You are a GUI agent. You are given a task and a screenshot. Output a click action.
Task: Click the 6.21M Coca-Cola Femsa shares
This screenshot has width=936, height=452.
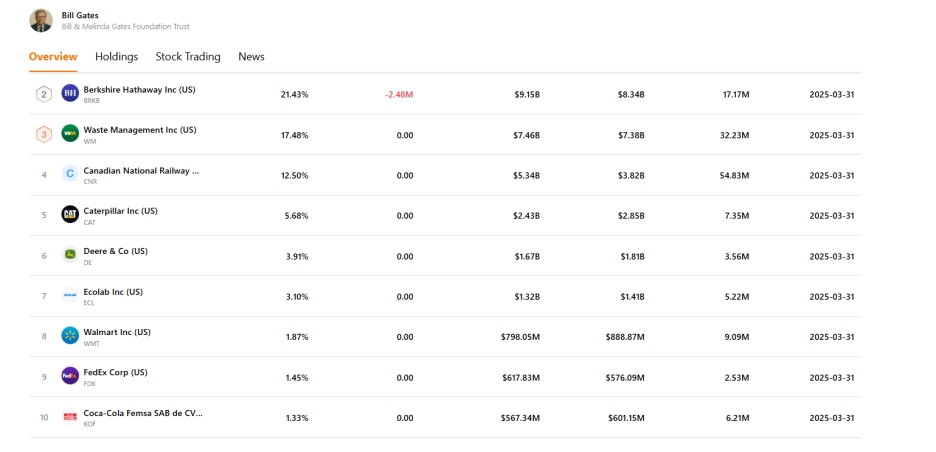(737, 418)
